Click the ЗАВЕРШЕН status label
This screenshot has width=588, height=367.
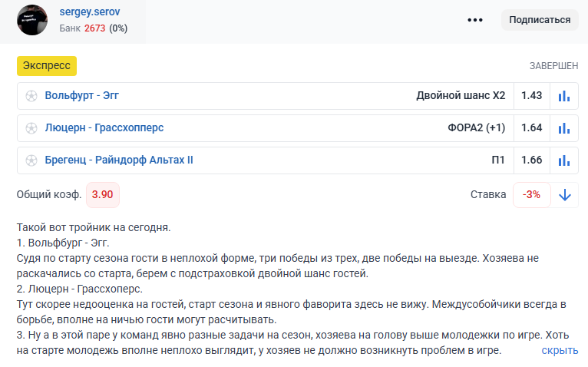[553, 66]
